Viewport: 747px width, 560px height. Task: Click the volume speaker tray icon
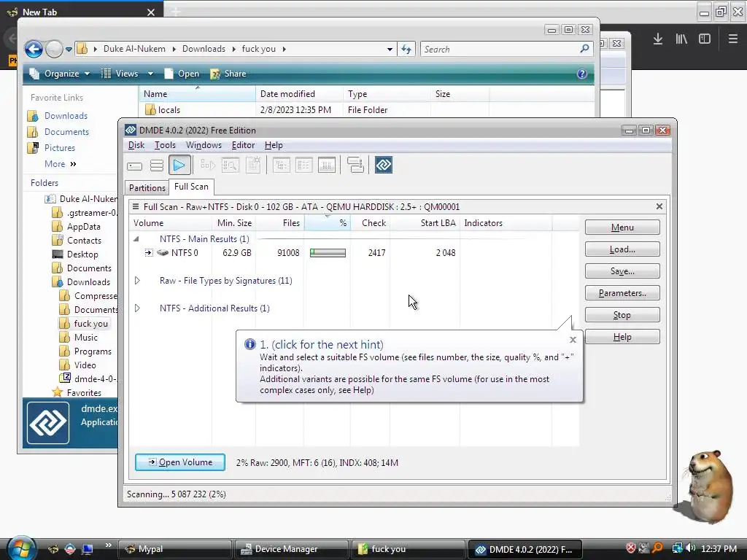pos(690,548)
